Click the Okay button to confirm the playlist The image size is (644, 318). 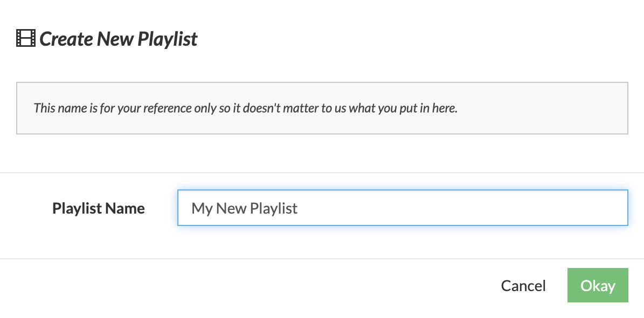598,285
